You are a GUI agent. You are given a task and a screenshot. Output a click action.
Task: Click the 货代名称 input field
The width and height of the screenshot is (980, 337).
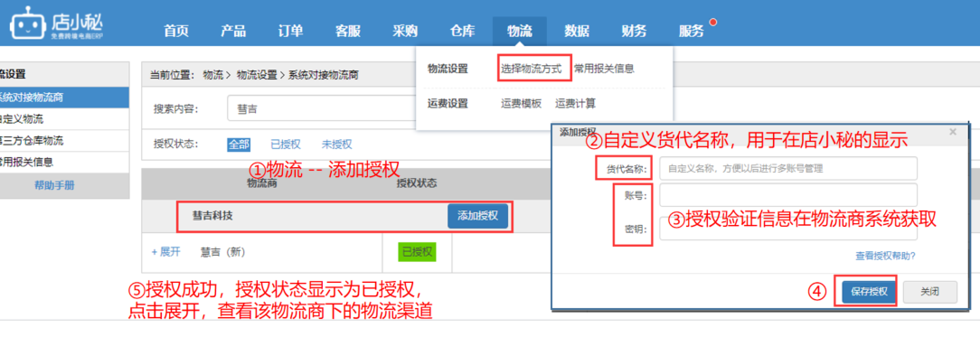788,168
